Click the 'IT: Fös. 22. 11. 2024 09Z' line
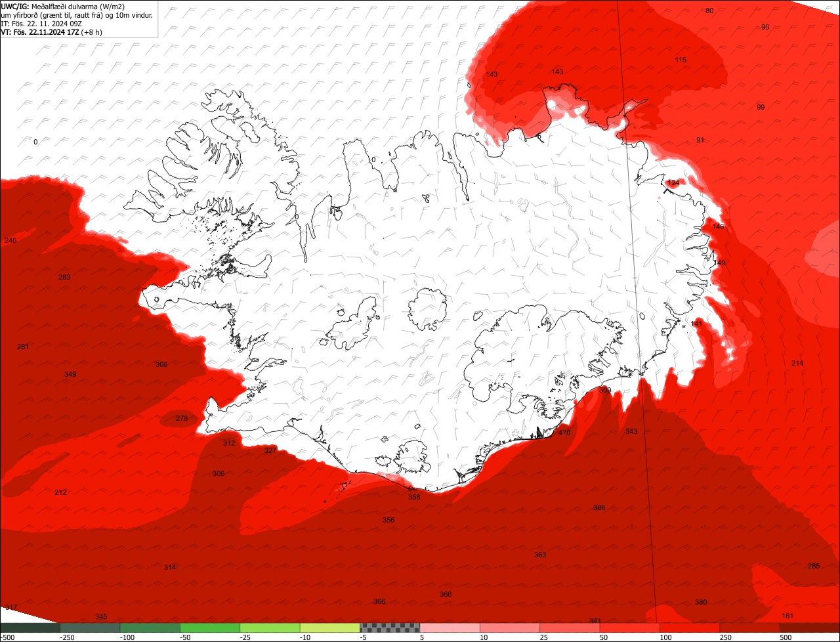This screenshot has height=642, width=840. pyautogui.click(x=42, y=23)
